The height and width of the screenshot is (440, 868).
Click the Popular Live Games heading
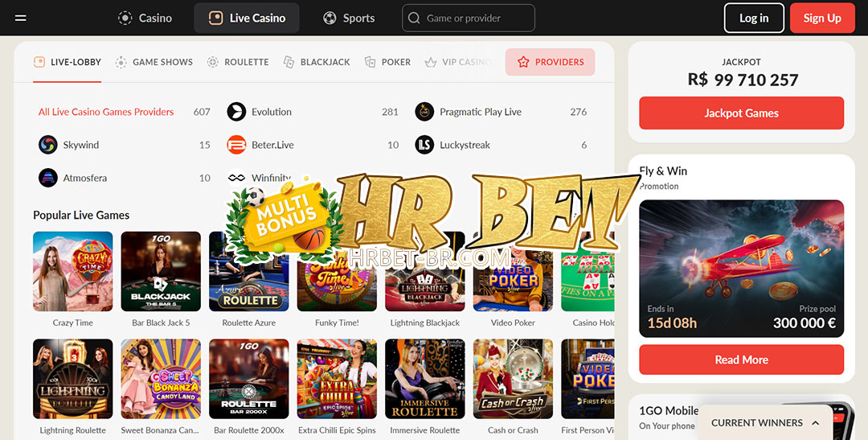click(81, 215)
